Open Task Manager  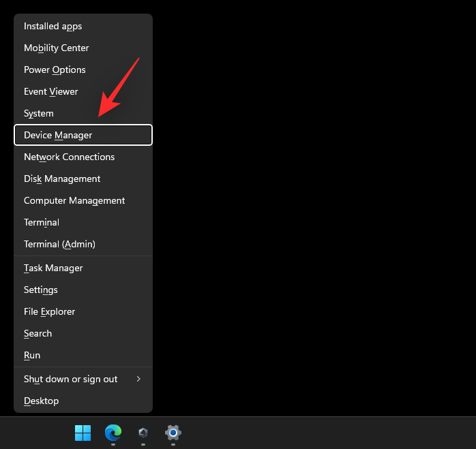(x=83, y=268)
